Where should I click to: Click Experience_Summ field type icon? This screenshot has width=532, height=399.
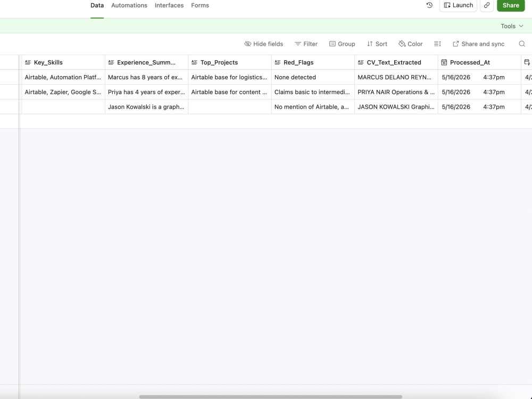click(x=111, y=62)
